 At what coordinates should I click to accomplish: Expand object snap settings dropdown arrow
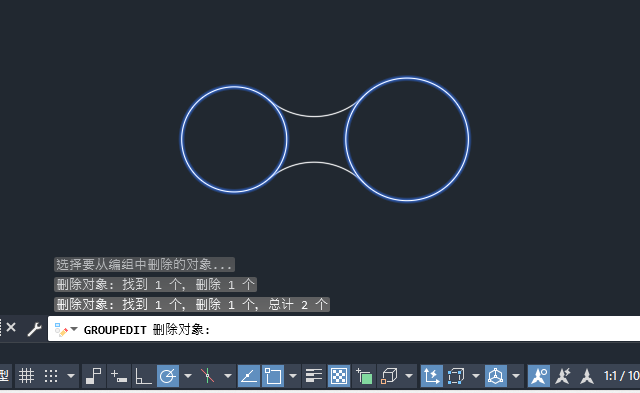[293, 375]
